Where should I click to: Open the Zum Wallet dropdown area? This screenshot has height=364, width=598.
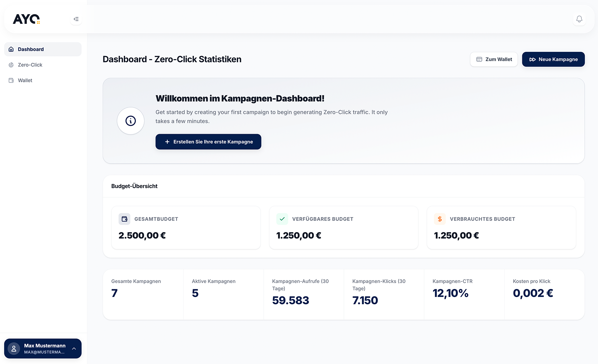tap(494, 59)
